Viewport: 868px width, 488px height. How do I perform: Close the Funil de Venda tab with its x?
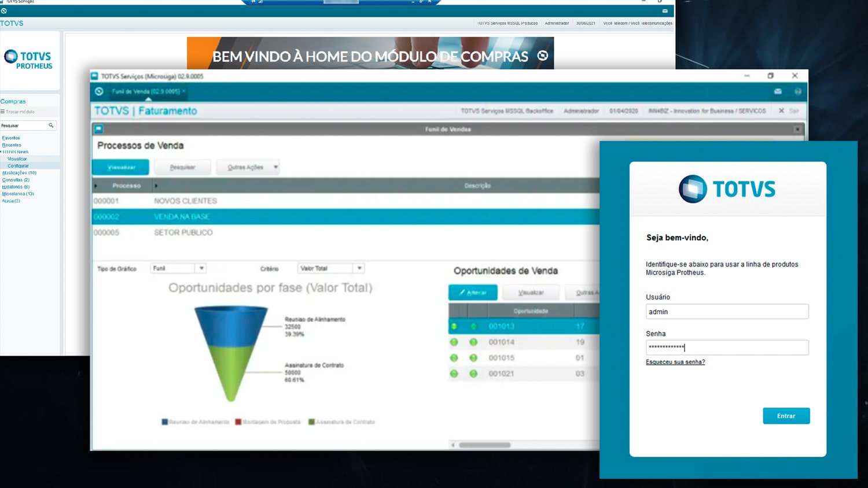[184, 91]
